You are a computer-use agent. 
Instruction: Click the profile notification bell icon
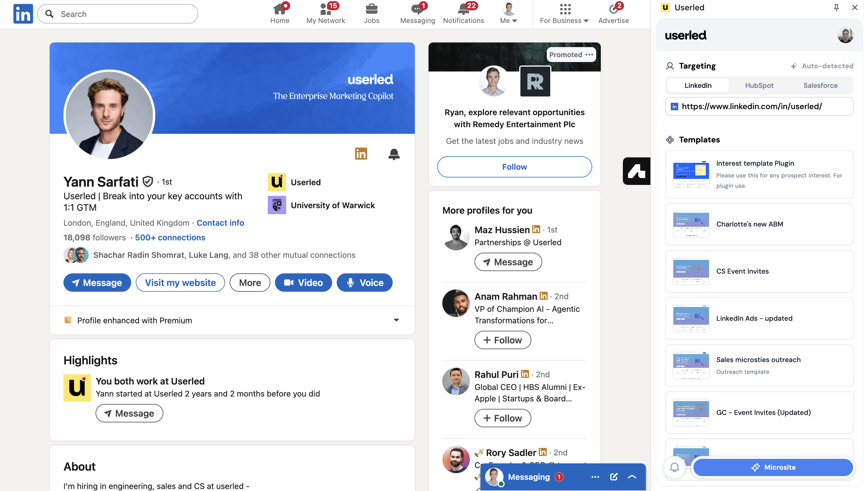394,154
